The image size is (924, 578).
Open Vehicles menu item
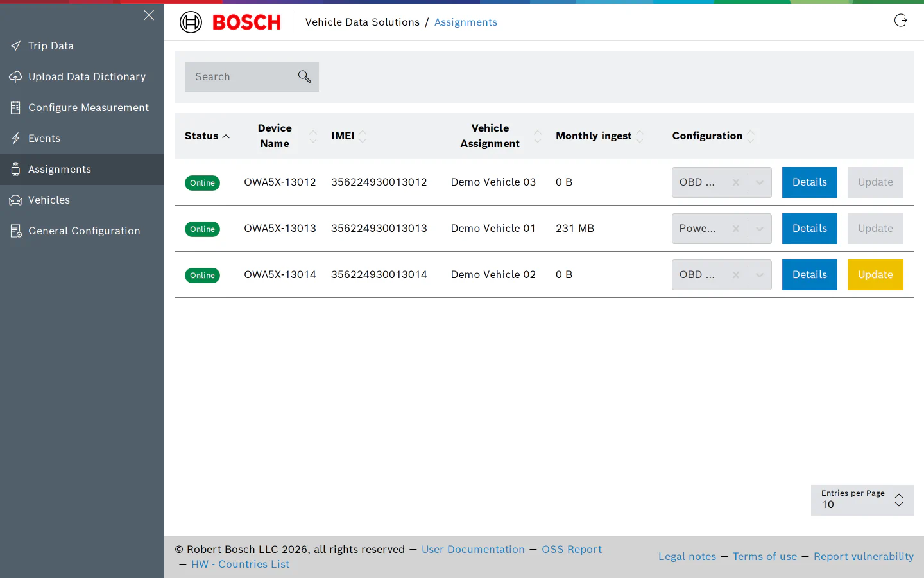coord(82,200)
